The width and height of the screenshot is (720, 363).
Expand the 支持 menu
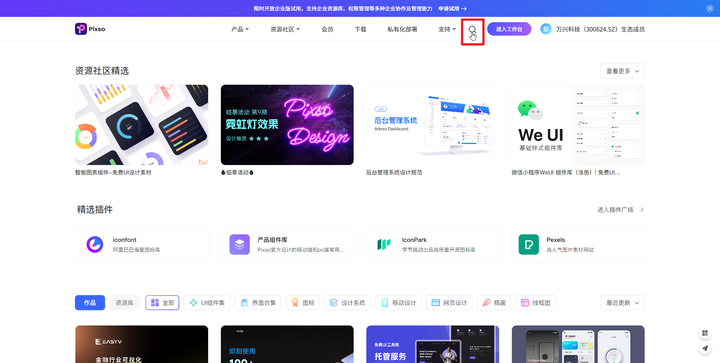[x=447, y=29]
